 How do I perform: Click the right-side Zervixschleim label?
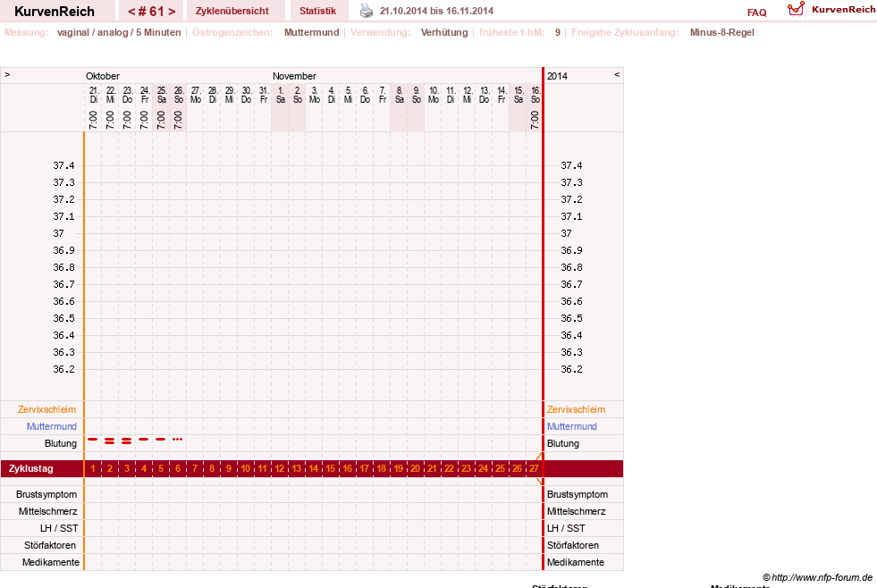(576, 409)
